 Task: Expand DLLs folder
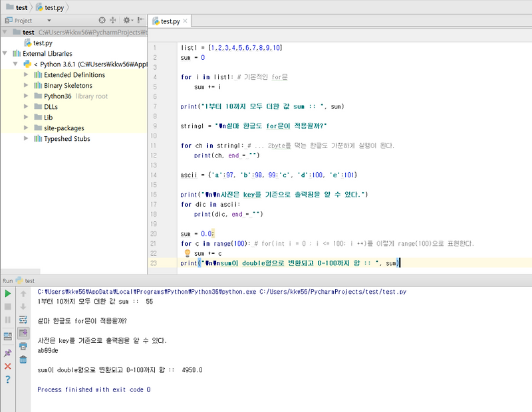point(26,106)
